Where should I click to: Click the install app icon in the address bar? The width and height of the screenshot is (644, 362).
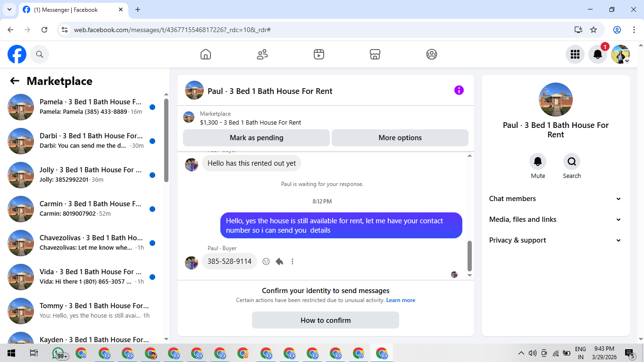578,30
